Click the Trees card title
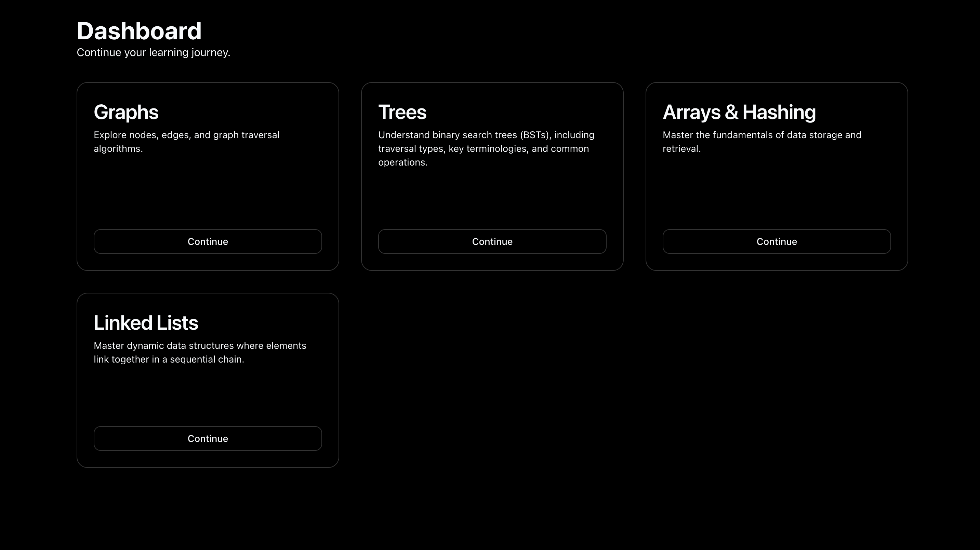 402,112
